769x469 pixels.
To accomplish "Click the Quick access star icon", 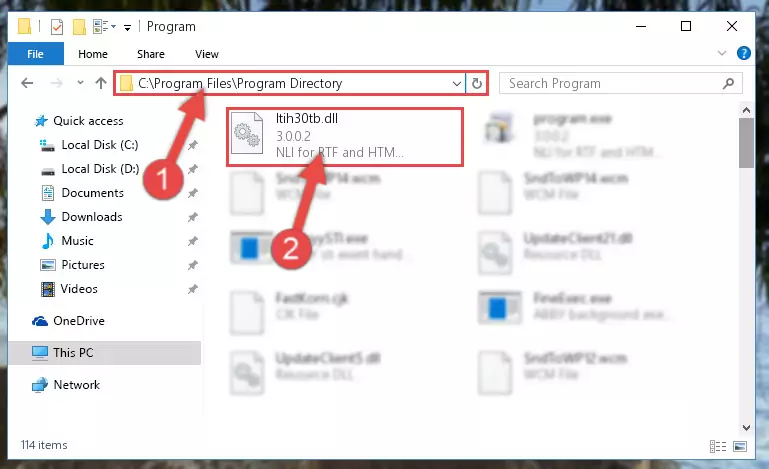I will [x=41, y=121].
